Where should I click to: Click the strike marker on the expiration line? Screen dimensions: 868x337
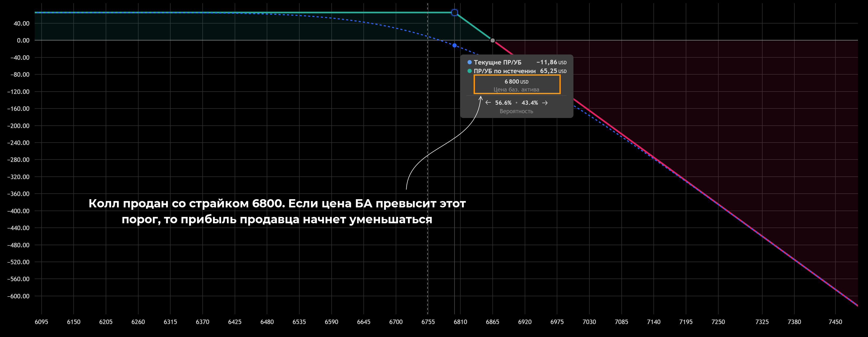click(455, 13)
